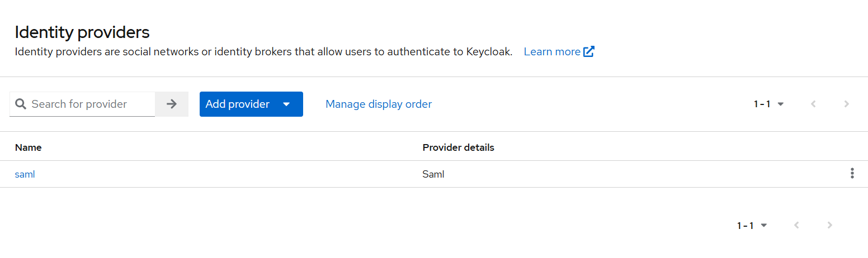
Task: Go to next page in top pagination
Action: (x=847, y=104)
